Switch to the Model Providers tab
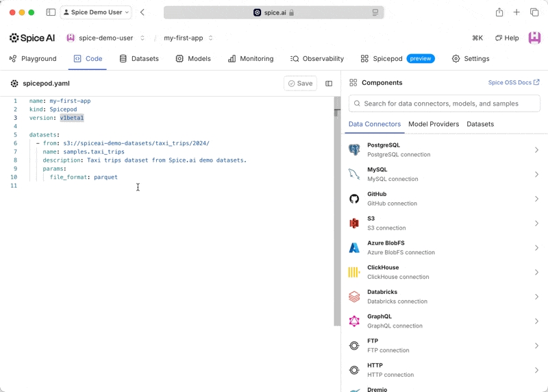548x392 pixels. point(434,124)
